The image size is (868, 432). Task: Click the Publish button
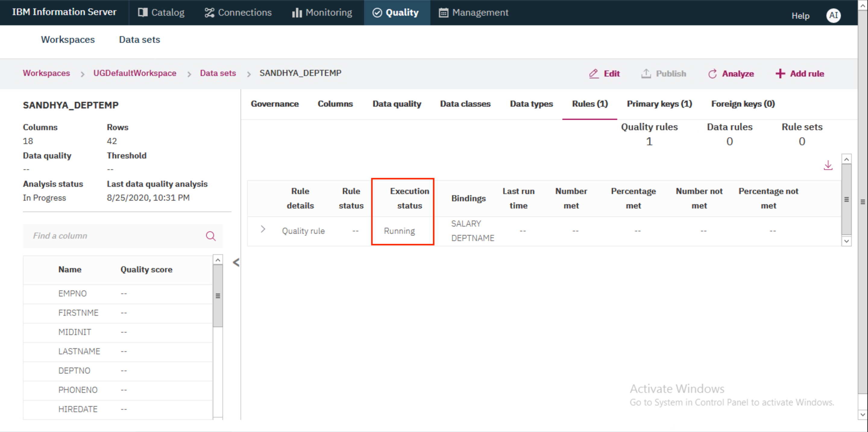click(663, 74)
